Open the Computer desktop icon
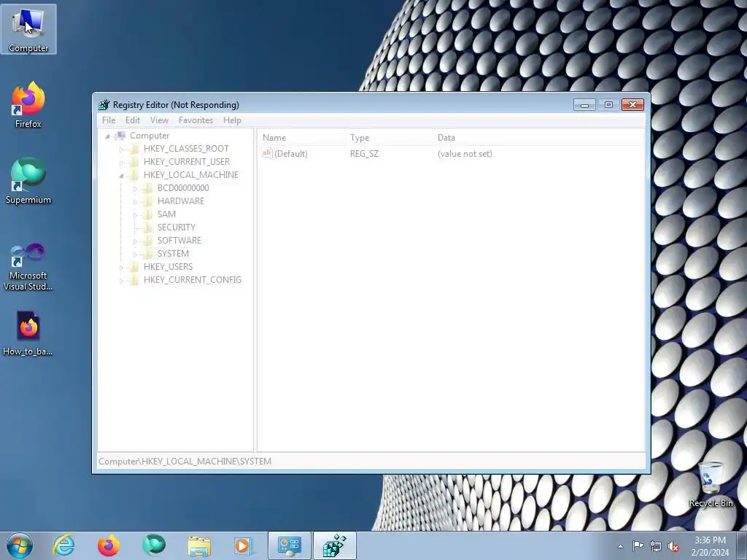747x560 pixels. point(28,29)
